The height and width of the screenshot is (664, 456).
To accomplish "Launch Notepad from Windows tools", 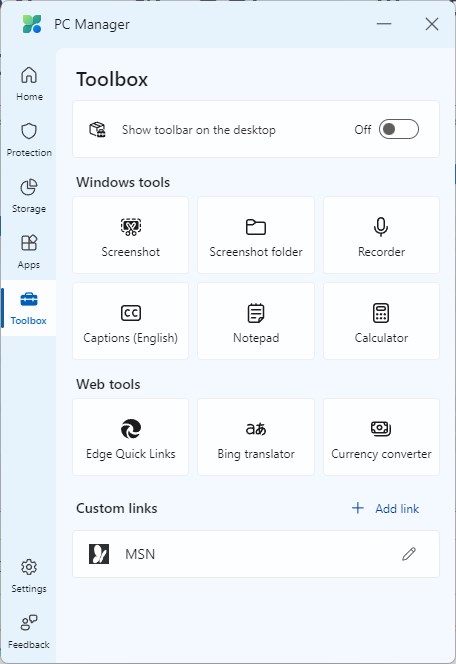I will coord(256,321).
